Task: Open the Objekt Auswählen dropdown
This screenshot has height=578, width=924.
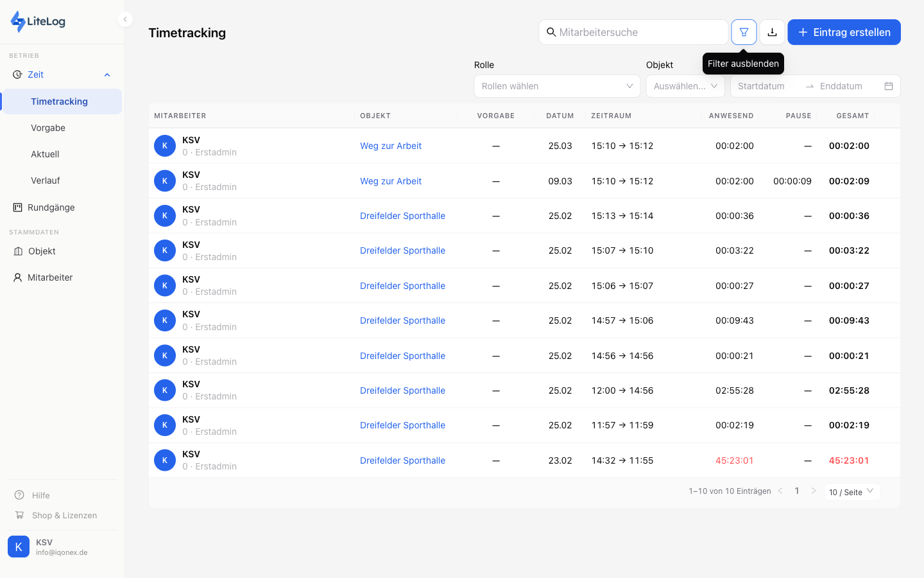Action: 685,86
